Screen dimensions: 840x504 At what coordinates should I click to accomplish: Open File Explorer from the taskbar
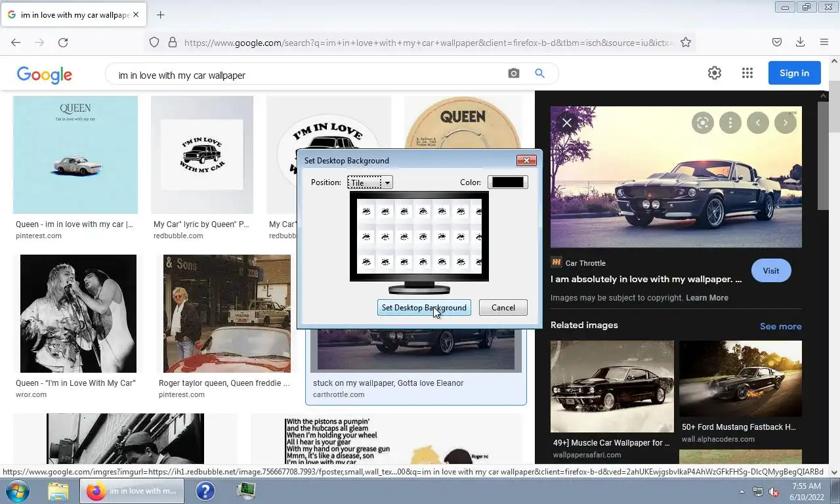click(x=58, y=491)
